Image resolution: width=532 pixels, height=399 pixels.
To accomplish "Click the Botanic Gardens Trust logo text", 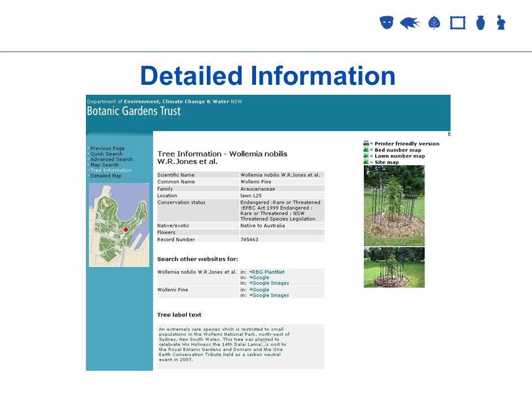I will coord(134,111).
